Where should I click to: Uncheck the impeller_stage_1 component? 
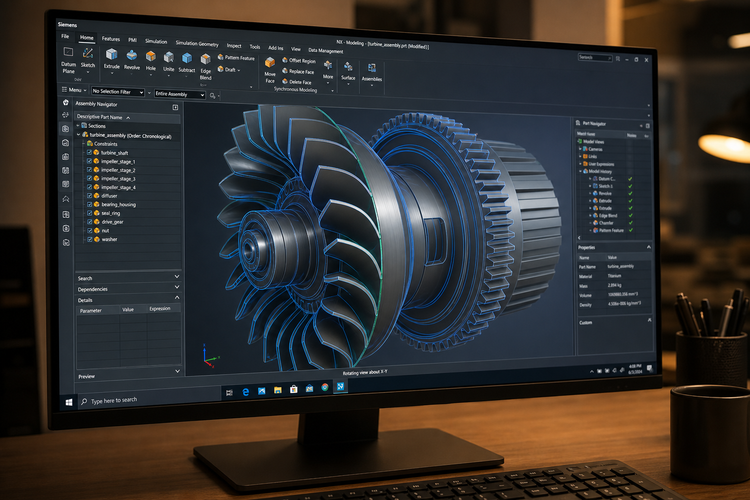click(89, 161)
